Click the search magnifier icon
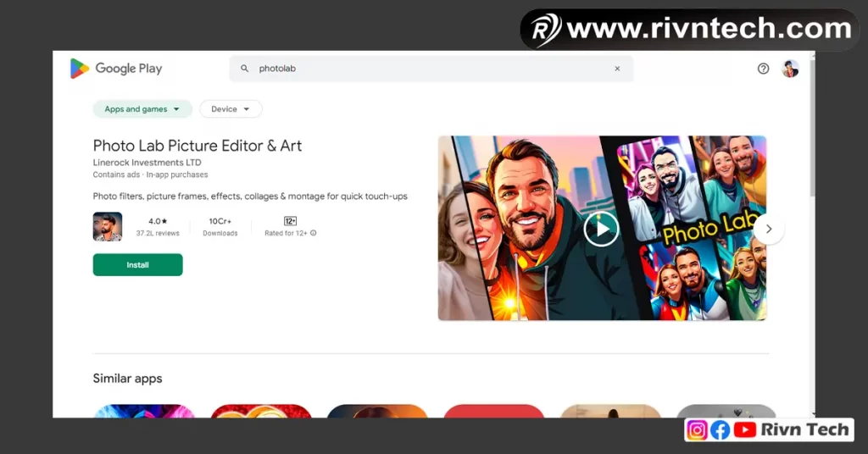868x454 pixels. tap(244, 69)
